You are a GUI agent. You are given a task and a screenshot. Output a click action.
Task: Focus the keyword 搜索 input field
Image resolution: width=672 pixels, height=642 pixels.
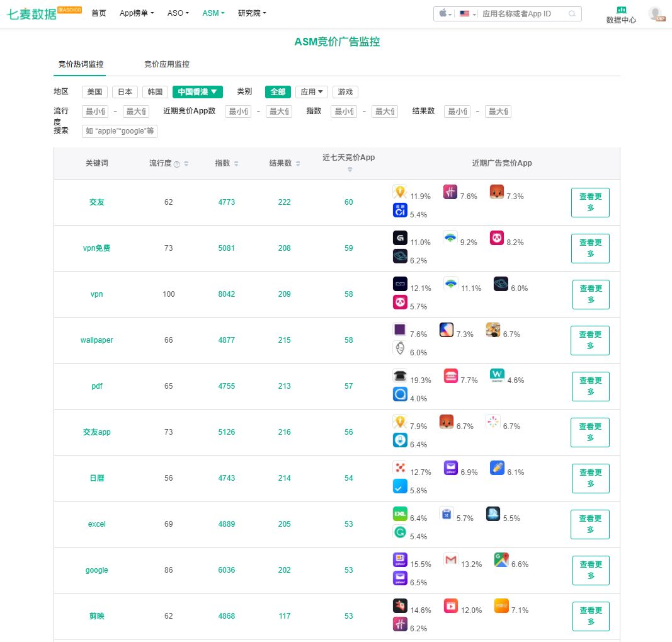(x=120, y=131)
